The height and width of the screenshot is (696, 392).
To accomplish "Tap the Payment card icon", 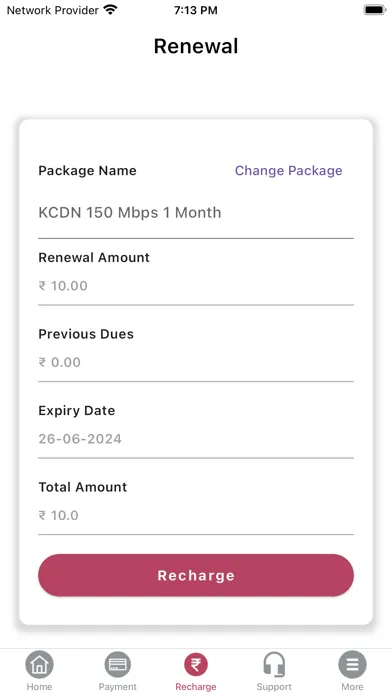I will tap(118, 665).
